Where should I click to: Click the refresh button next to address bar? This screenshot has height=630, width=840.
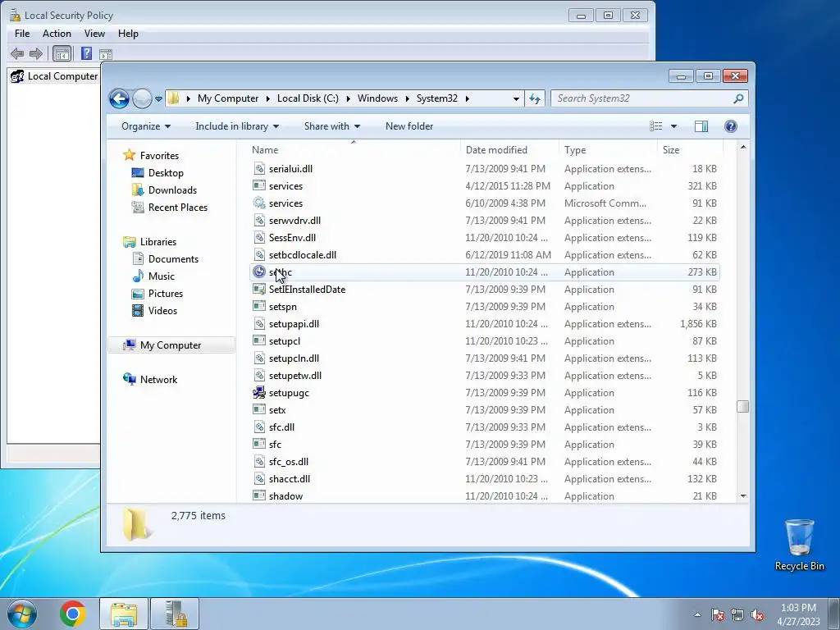coord(535,98)
